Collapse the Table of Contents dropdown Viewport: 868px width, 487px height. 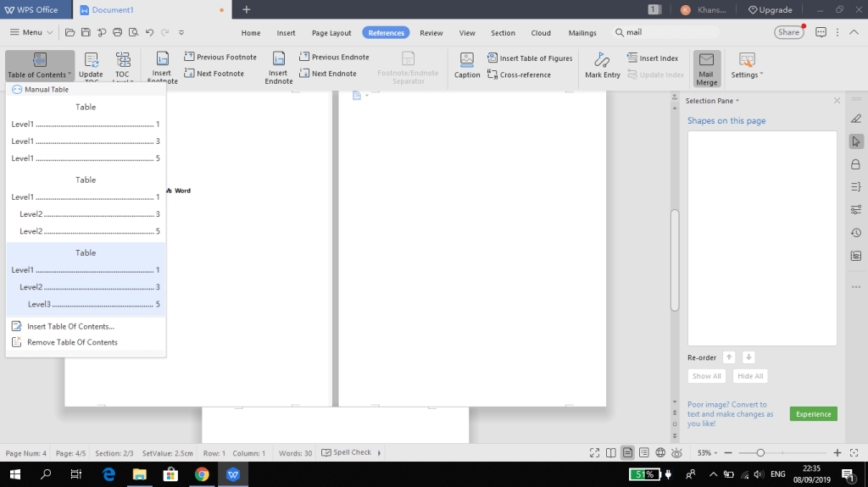(x=39, y=68)
